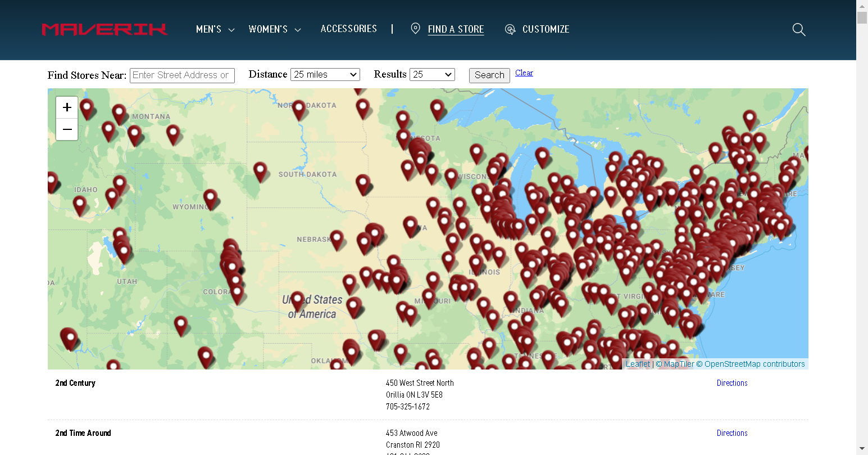This screenshot has width=868, height=455.
Task: Open the Results count dropdown
Action: tap(432, 75)
